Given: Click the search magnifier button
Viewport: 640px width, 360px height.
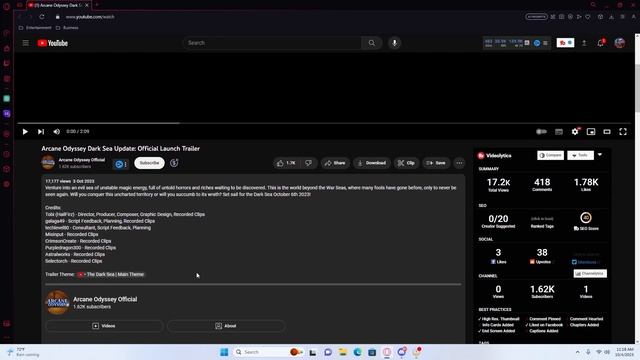Looking at the screenshot, I should pos(371,43).
